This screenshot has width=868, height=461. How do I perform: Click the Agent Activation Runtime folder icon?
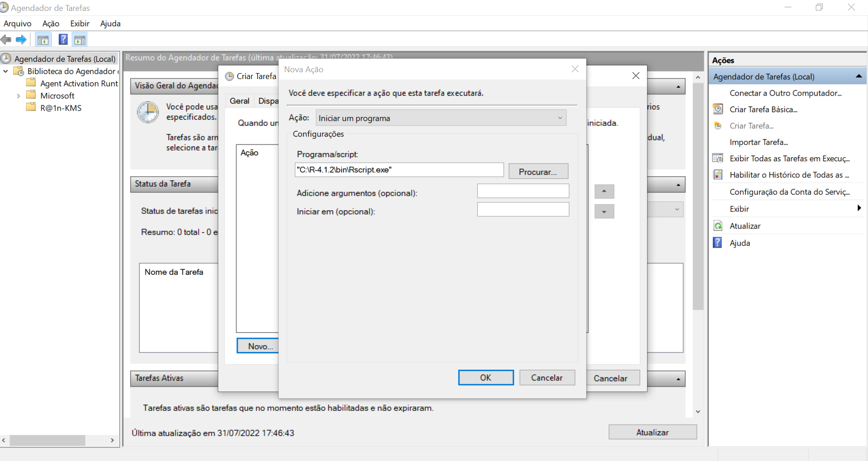pos(31,83)
